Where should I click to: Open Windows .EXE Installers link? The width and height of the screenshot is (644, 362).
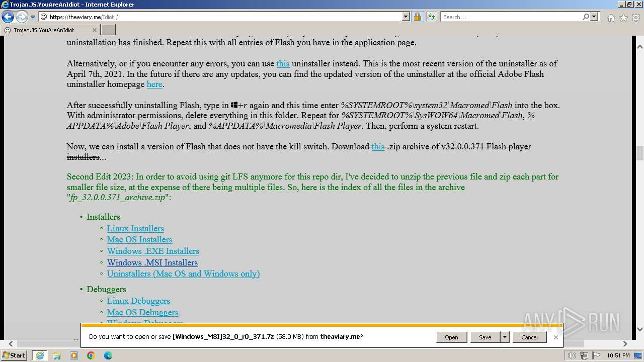pos(153,251)
